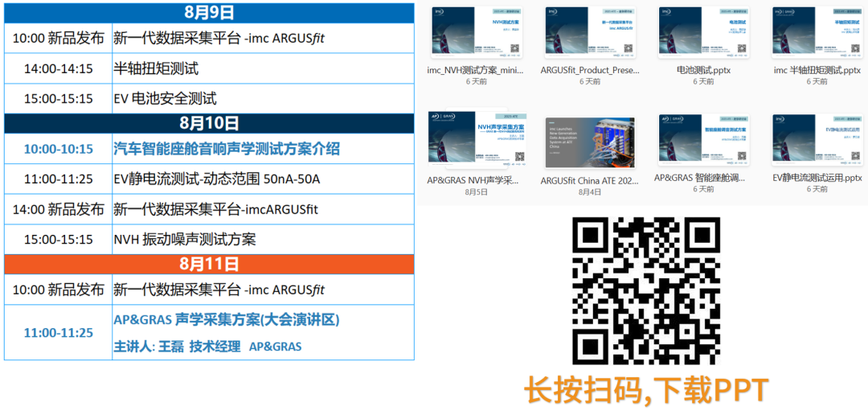Click the 汽车智能座舱音响声学测试方案介绍 title
Viewport: 868px width, 415px height.
coord(227,149)
